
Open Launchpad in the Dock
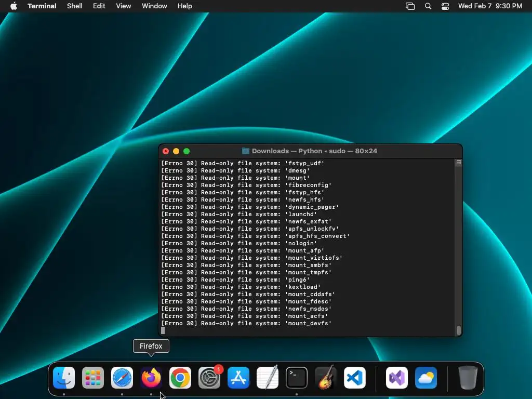(x=93, y=378)
